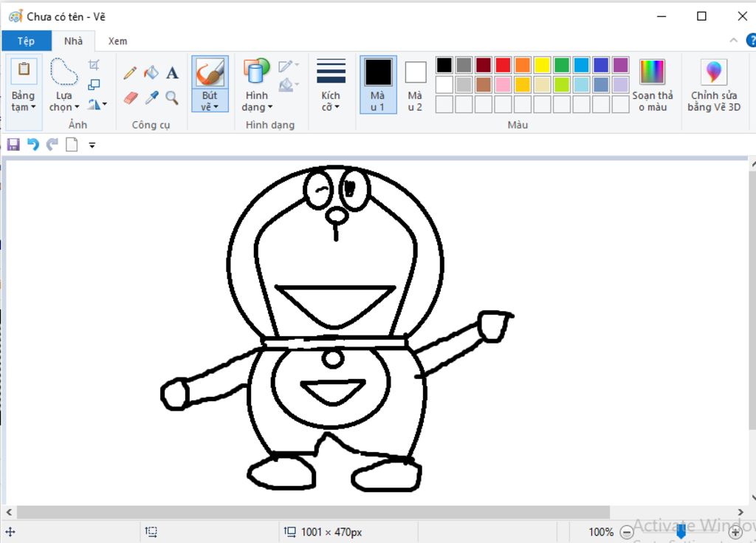The width and height of the screenshot is (756, 543).
Task: Select the Pencil tool
Action: pyautogui.click(x=130, y=73)
